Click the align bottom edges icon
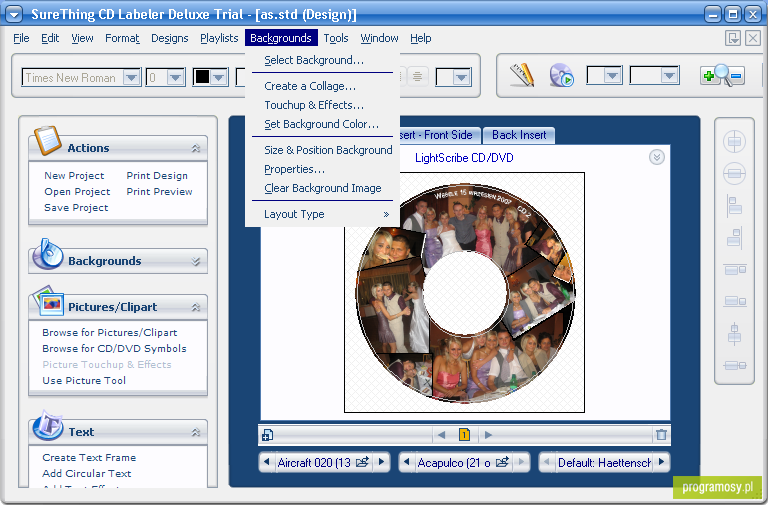 pos(735,301)
